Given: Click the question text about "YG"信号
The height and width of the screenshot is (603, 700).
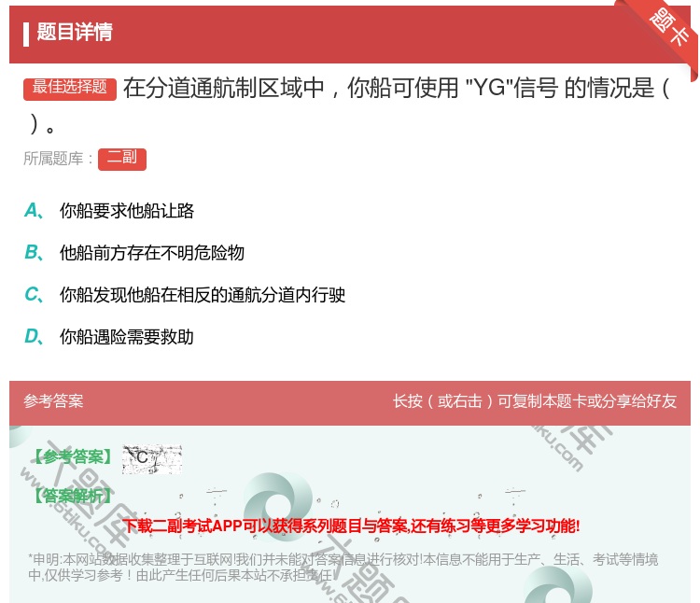Looking at the screenshot, I should (348, 105).
